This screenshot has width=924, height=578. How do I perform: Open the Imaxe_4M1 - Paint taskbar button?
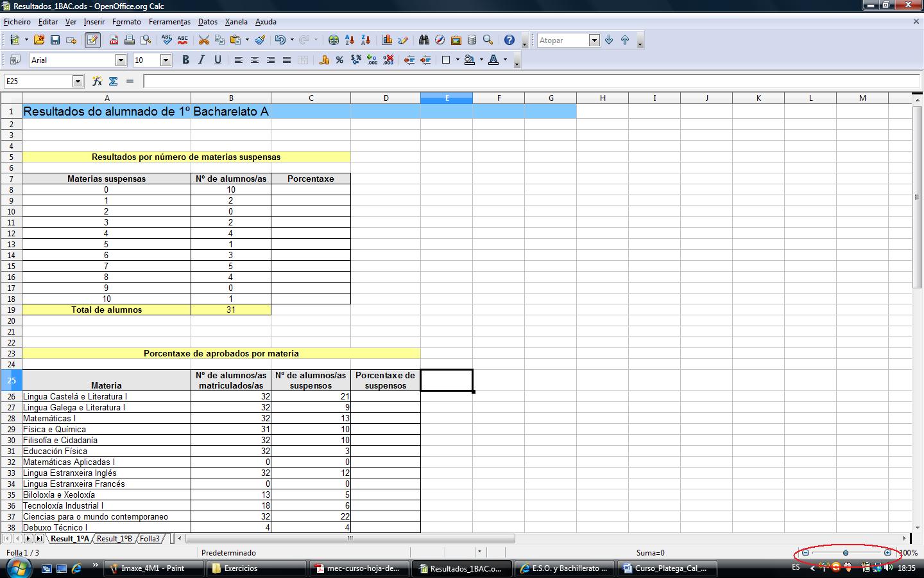[x=154, y=568]
